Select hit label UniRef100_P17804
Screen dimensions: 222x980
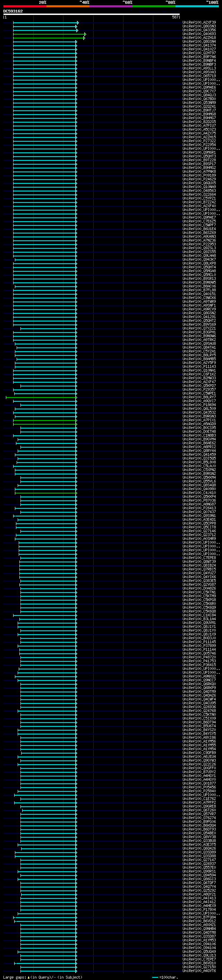199,909
